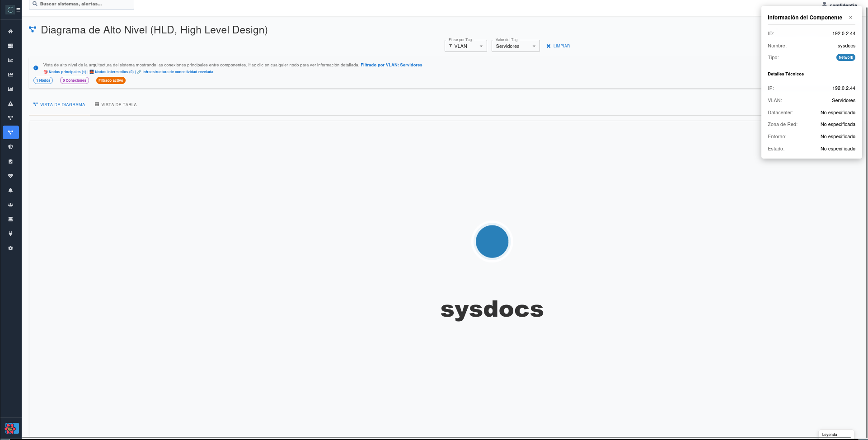The width and height of the screenshot is (868, 440).
Task: Select the Vista de Diagrama tab
Action: (x=59, y=105)
